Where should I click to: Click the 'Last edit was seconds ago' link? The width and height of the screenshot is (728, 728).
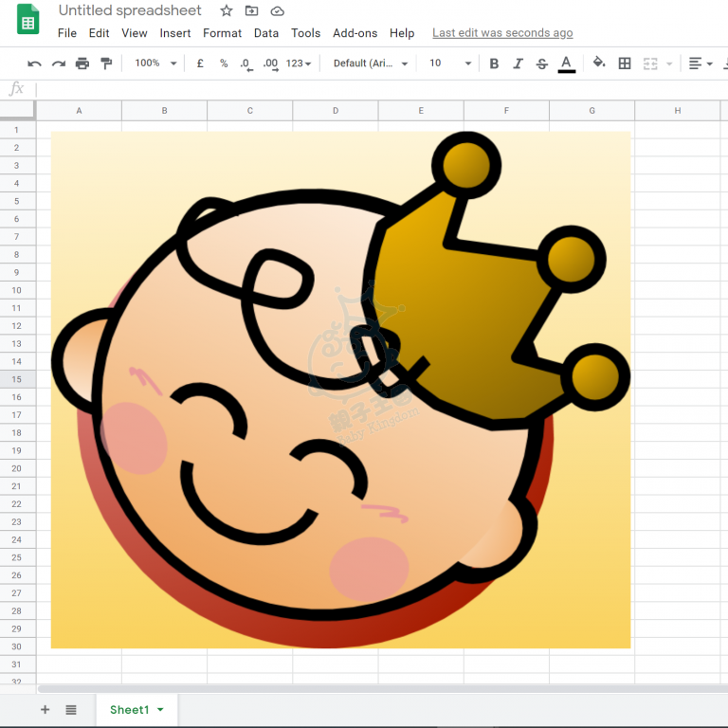pyautogui.click(x=502, y=33)
